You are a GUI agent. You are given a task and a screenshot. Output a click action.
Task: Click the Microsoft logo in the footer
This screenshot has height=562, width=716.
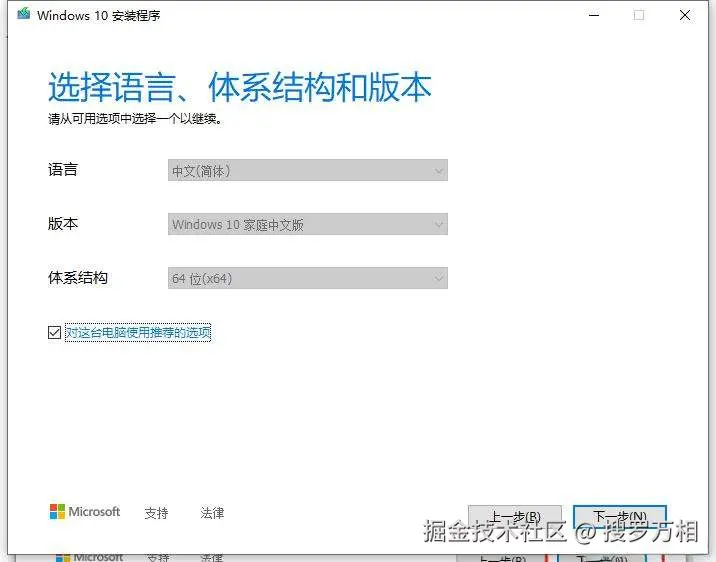[x=85, y=511]
